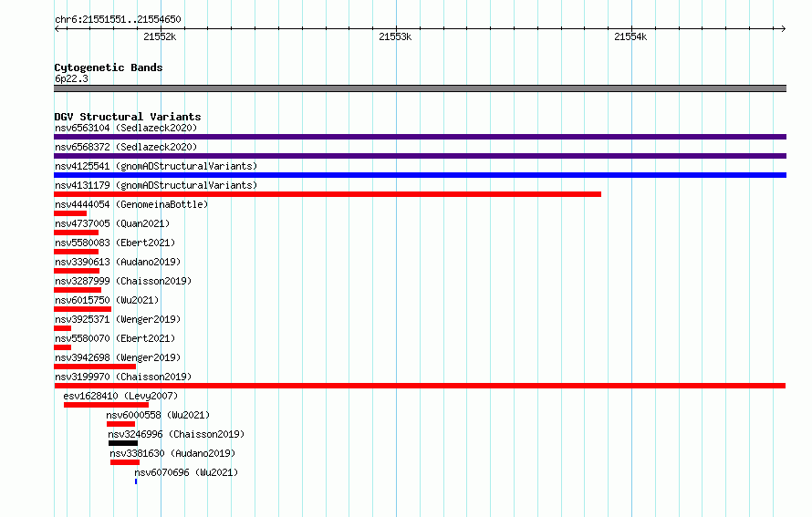Image resolution: width=812 pixels, height=517 pixels.
Task: Open variant nsv4737005 (Quan2021) label
Action: [112, 223]
